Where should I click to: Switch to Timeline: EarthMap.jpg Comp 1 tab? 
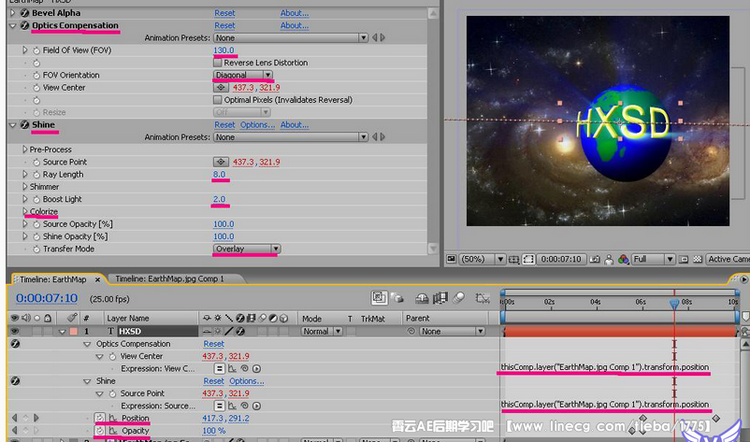170,279
